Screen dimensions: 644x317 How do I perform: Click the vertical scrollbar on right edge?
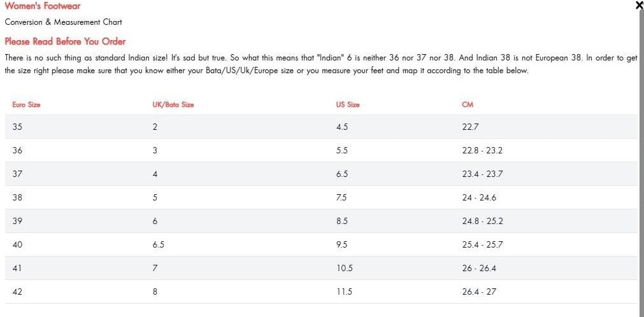click(x=641, y=159)
